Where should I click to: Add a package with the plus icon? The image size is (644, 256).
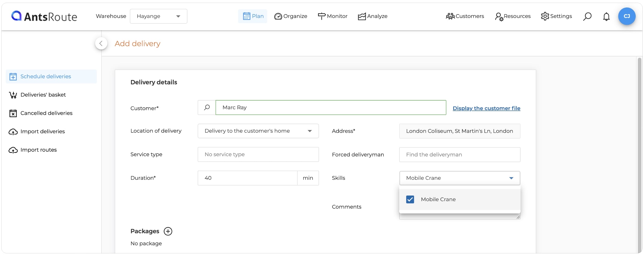coord(168,231)
